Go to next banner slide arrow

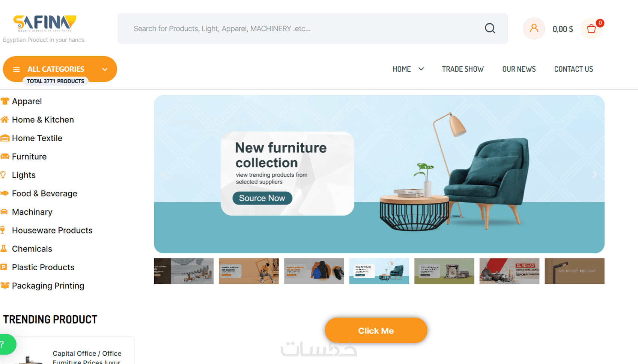point(594,174)
